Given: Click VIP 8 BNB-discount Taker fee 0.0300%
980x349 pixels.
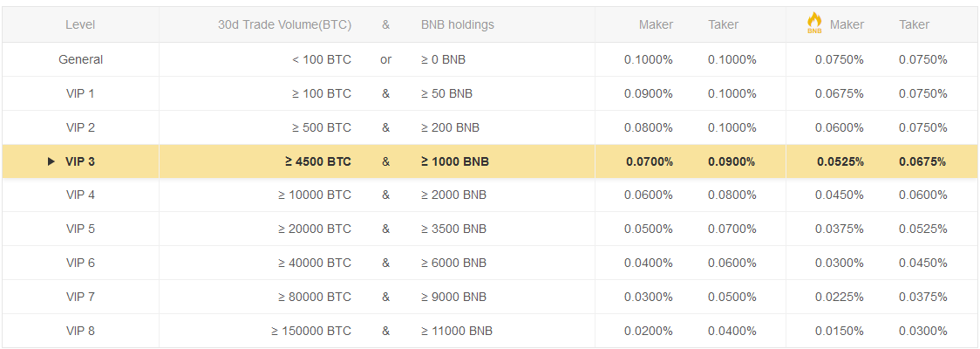Looking at the screenshot, I should (923, 330).
